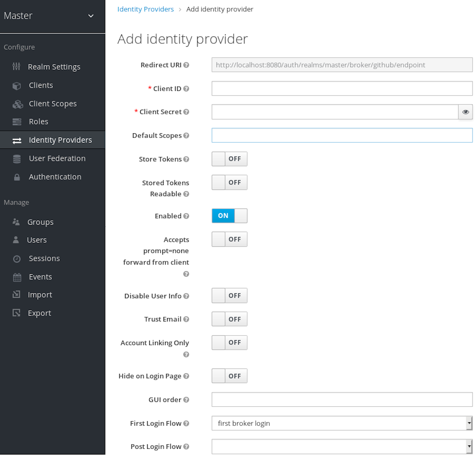
Task: Click the Redirect URI read-only field
Action: tap(342, 65)
